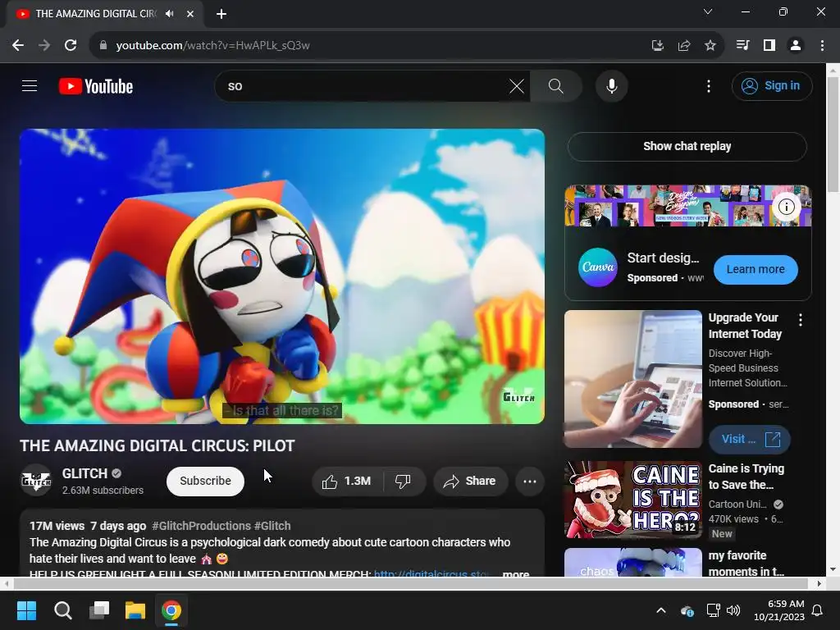Open the GLITCH channel name link
The height and width of the screenshot is (630, 840).
[84, 473]
